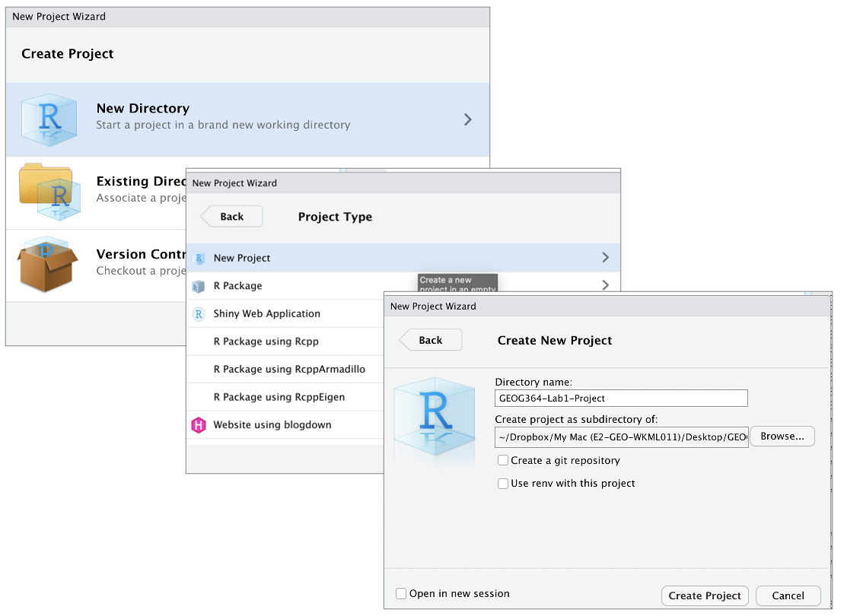Expand R Package row chevron

coord(605,285)
